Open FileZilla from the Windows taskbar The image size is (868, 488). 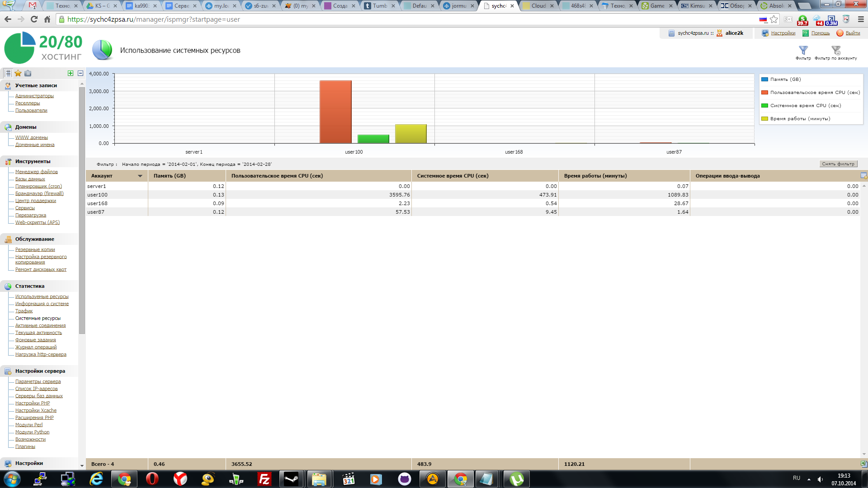point(264,479)
